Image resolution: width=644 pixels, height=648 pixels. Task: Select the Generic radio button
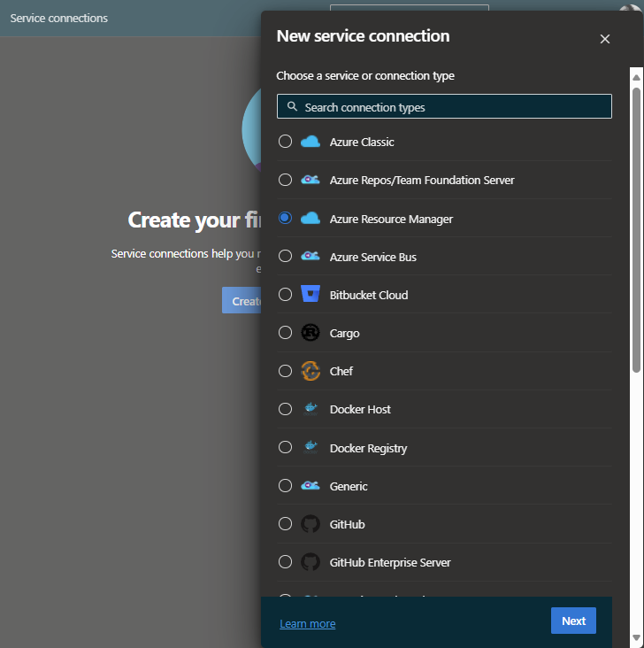(285, 486)
